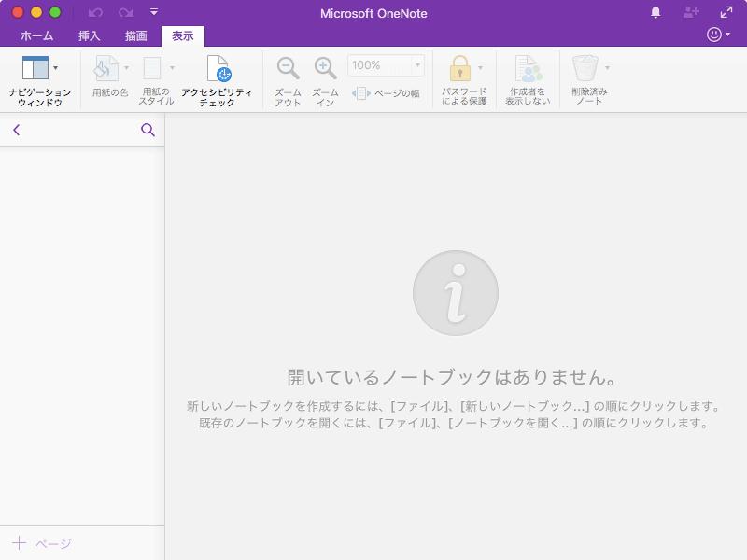747x560 pixels.
Task: Select the 表示 tab
Action: pyautogui.click(x=183, y=36)
